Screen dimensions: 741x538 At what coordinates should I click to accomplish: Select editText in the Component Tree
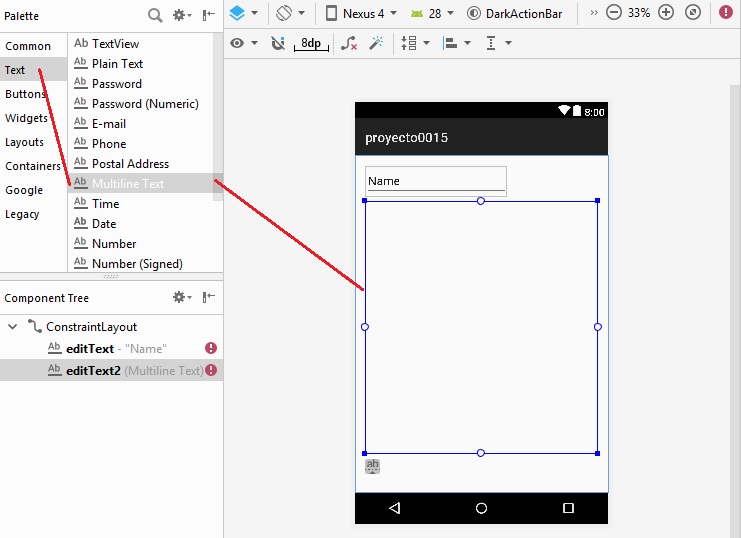[x=90, y=348]
